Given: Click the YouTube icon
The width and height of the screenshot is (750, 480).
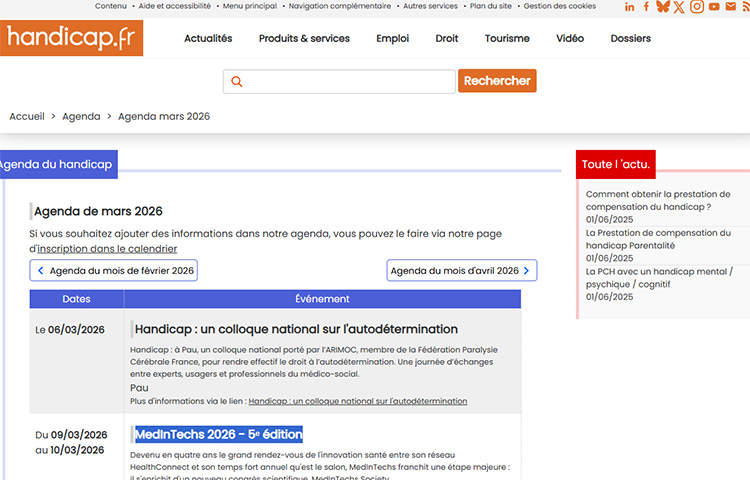Looking at the screenshot, I should pyautogui.click(x=714, y=7).
